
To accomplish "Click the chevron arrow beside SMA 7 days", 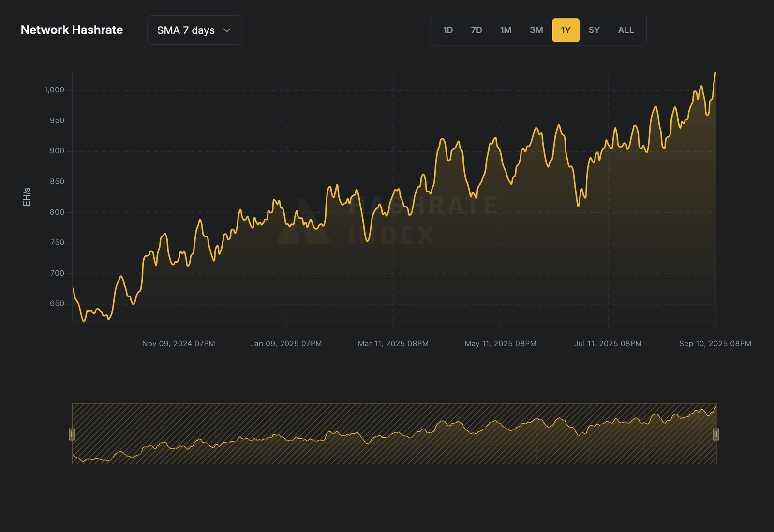I will click(x=227, y=30).
